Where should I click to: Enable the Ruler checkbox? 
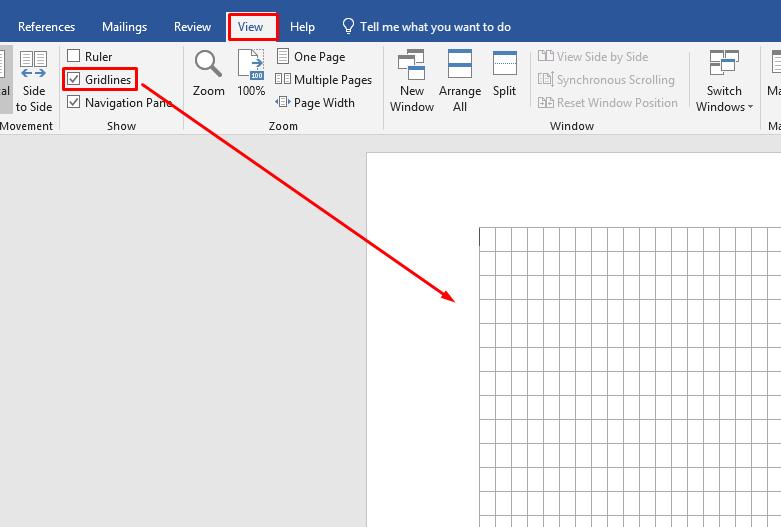pyautogui.click(x=73, y=55)
